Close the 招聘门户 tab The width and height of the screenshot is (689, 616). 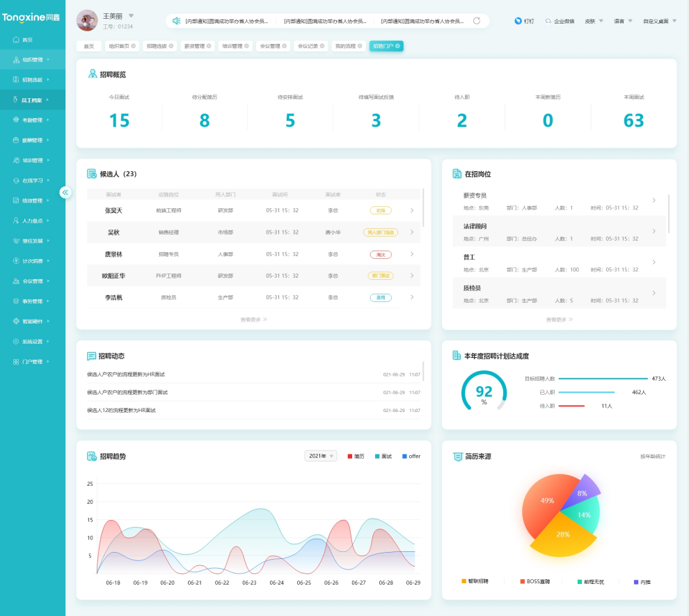[399, 46]
